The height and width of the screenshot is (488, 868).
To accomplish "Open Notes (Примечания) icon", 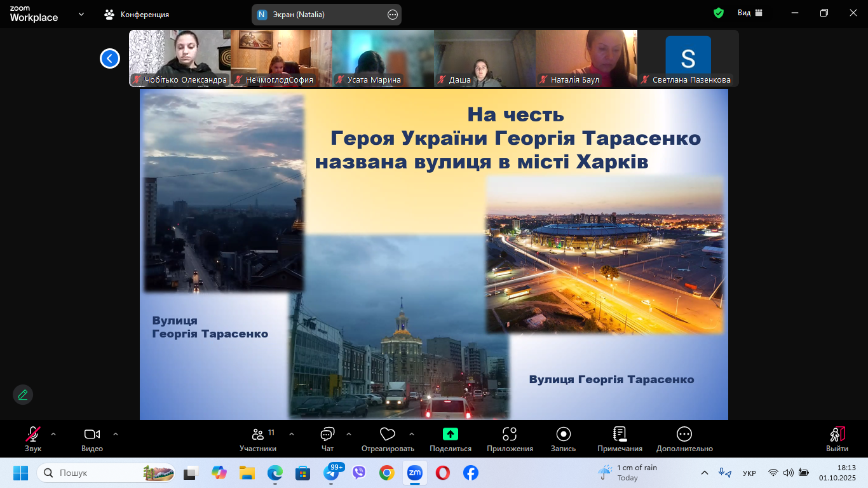I will (620, 435).
